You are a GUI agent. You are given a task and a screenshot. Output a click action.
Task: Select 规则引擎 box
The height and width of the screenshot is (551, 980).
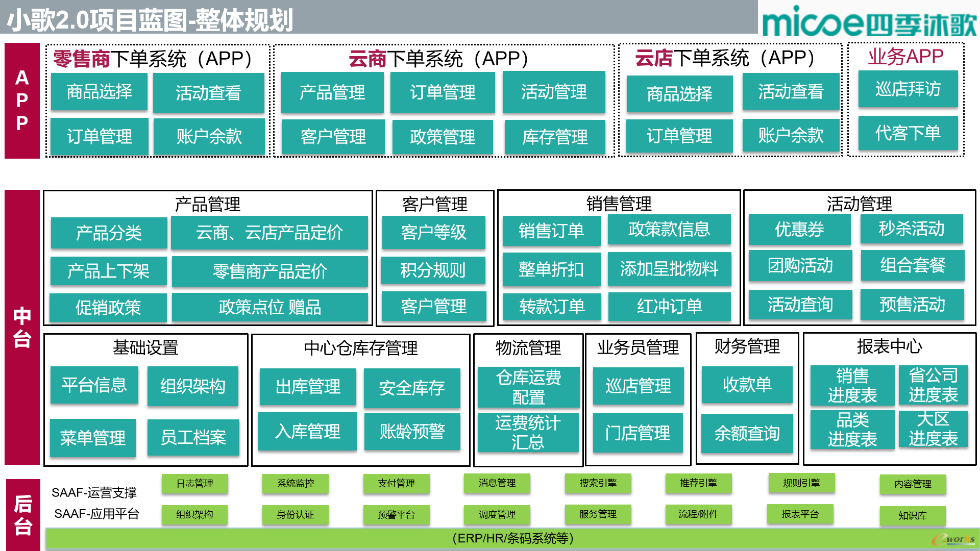click(x=801, y=483)
